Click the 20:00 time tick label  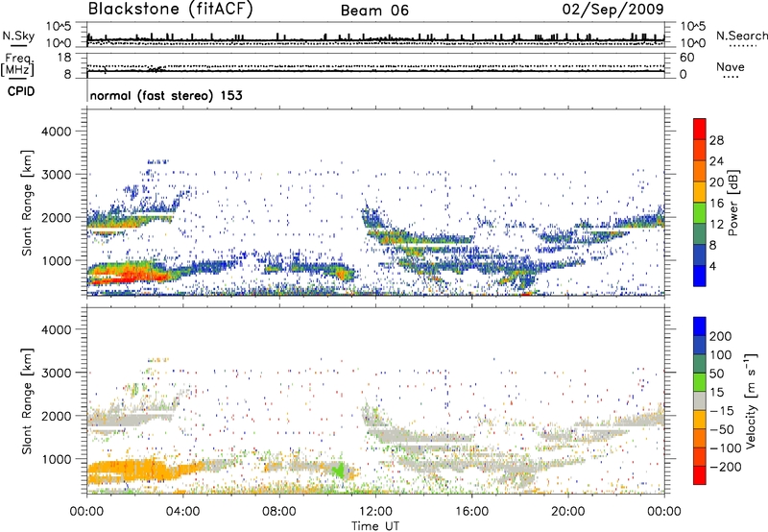coord(567,512)
